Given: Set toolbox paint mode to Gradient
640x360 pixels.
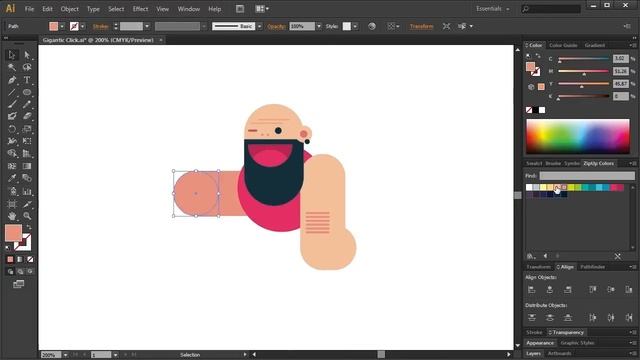Looking at the screenshot, I should click(20, 259).
